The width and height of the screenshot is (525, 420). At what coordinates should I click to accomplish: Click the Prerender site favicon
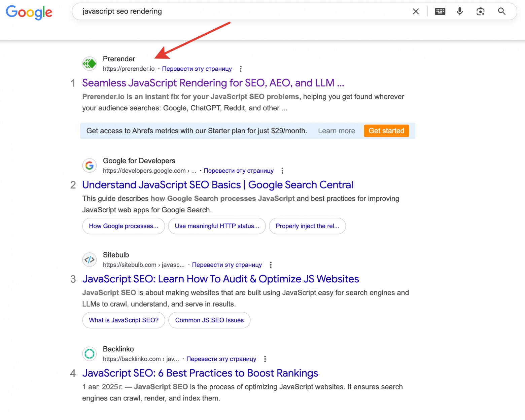point(89,63)
